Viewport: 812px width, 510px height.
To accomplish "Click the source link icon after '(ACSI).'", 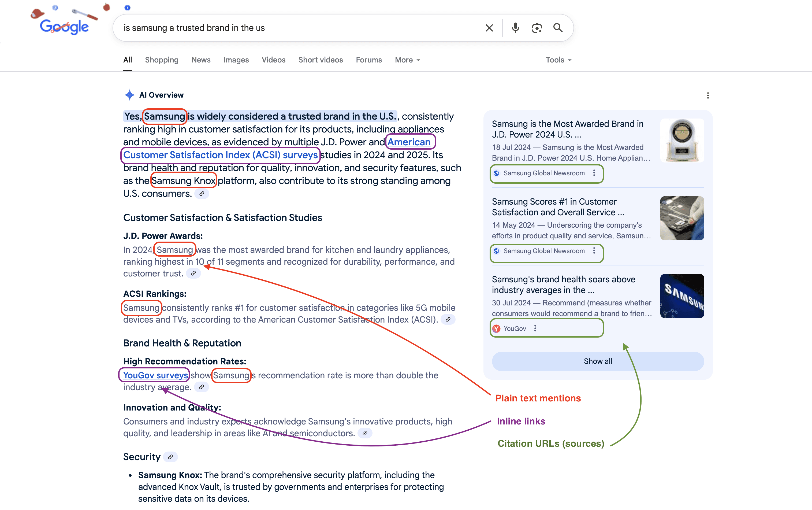I will point(448,319).
